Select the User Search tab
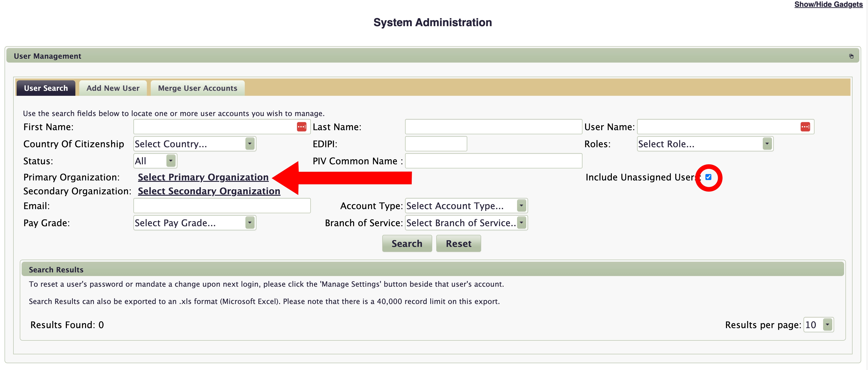Image resolution: width=868 pixels, height=370 pixels. click(46, 88)
